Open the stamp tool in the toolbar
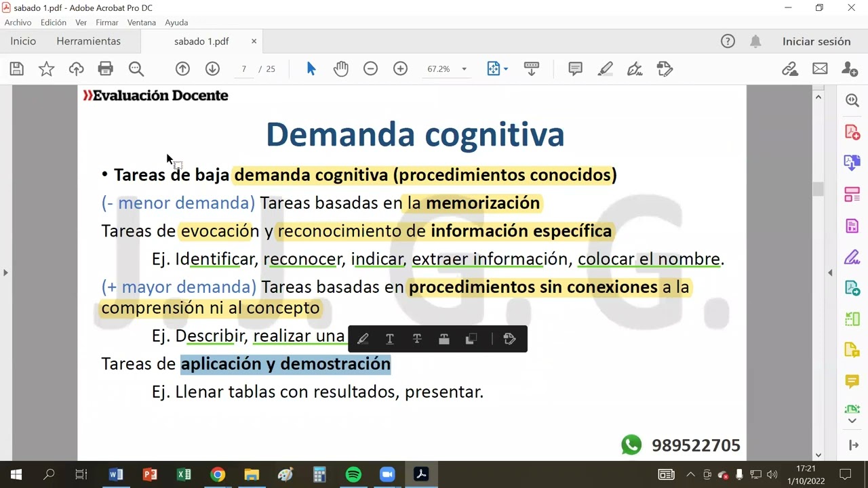868x488 pixels. coord(665,68)
